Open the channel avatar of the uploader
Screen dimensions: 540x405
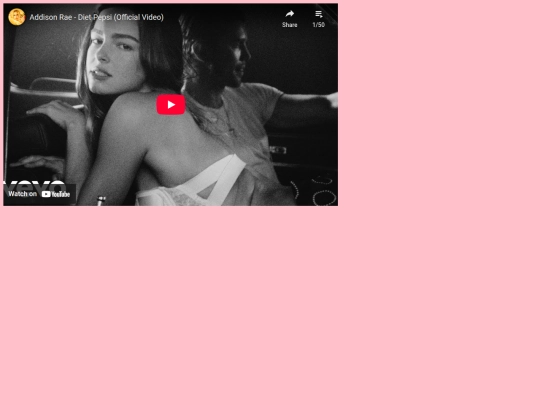point(17,17)
